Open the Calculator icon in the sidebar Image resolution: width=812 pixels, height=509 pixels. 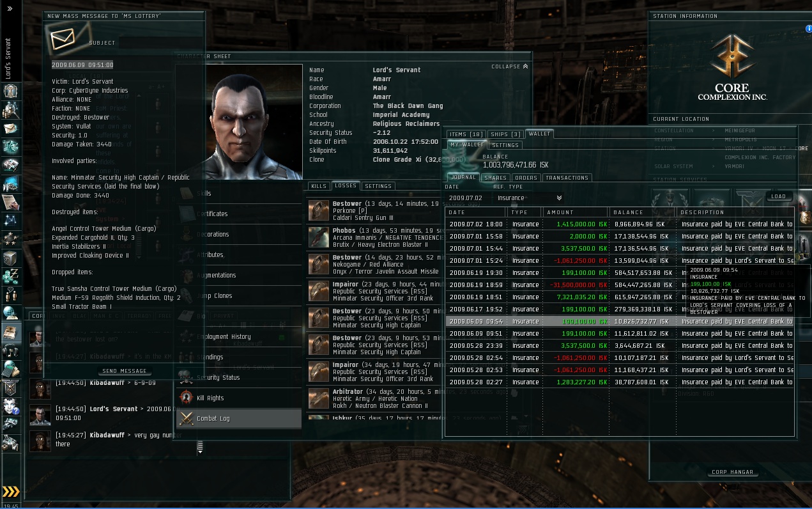click(x=11, y=370)
